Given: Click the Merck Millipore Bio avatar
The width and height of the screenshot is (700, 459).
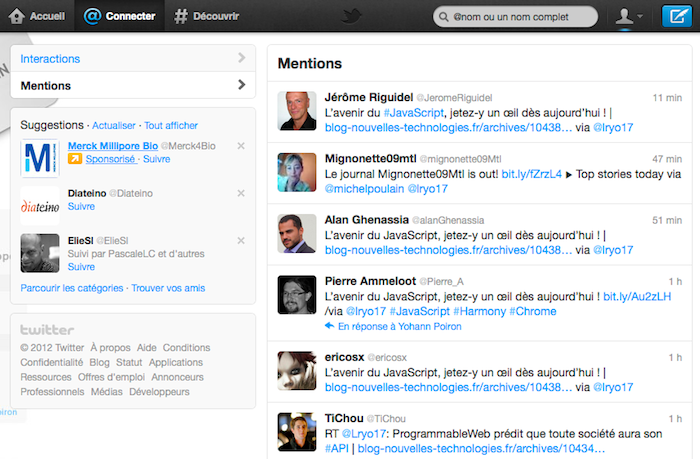Looking at the screenshot, I should tap(40, 159).
